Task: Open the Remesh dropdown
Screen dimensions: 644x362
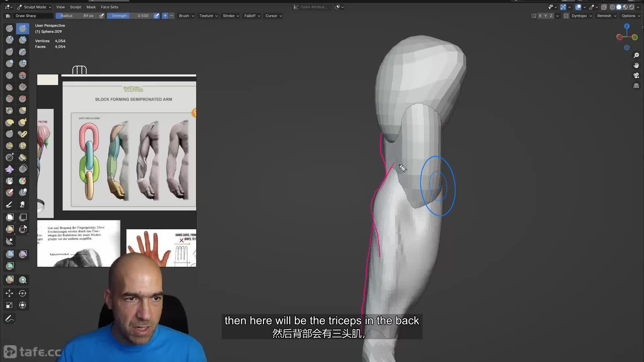Action: (607, 16)
